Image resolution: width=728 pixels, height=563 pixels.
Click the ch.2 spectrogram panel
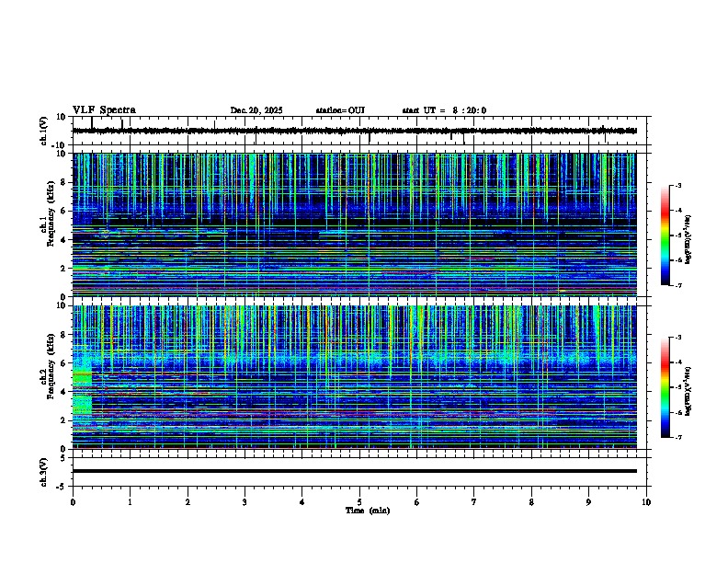pyautogui.click(x=354, y=377)
